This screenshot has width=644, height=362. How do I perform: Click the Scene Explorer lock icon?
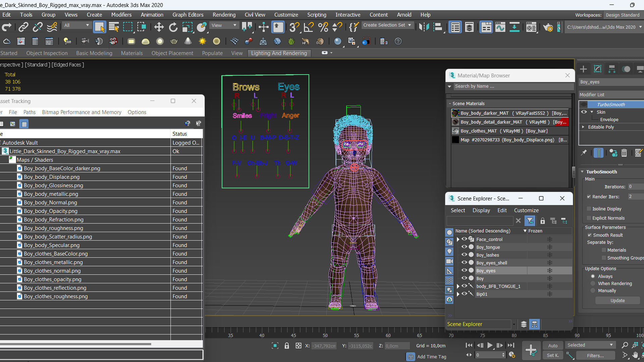542,221
